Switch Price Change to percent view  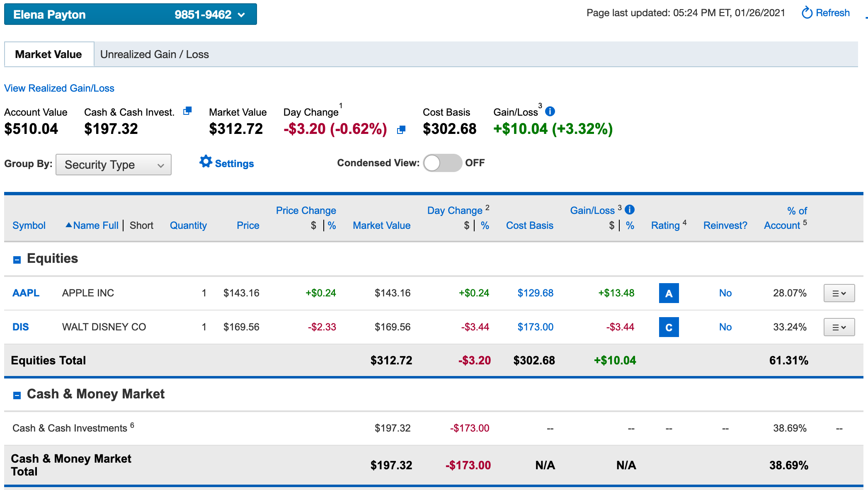332,226
